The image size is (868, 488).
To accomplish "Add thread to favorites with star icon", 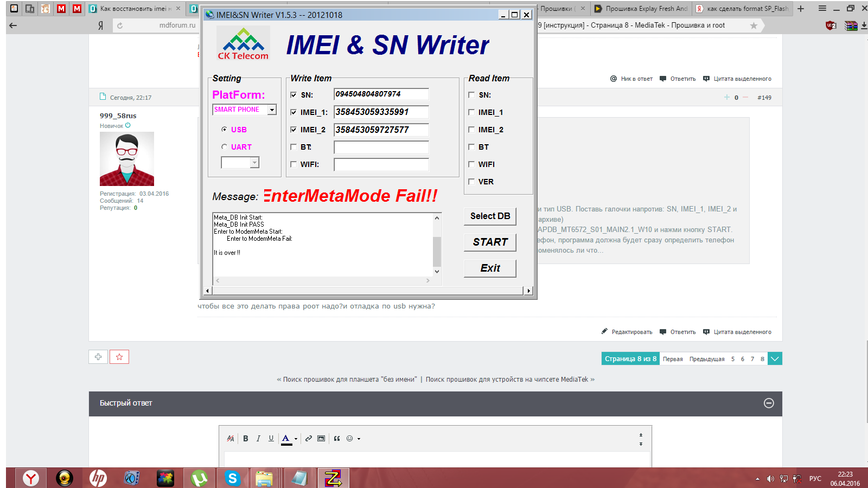I will tap(119, 357).
